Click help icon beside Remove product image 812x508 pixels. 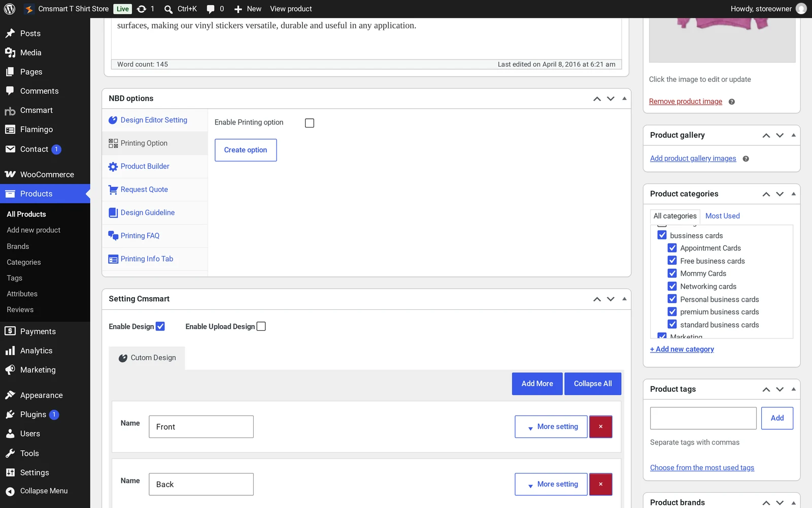(731, 102)
